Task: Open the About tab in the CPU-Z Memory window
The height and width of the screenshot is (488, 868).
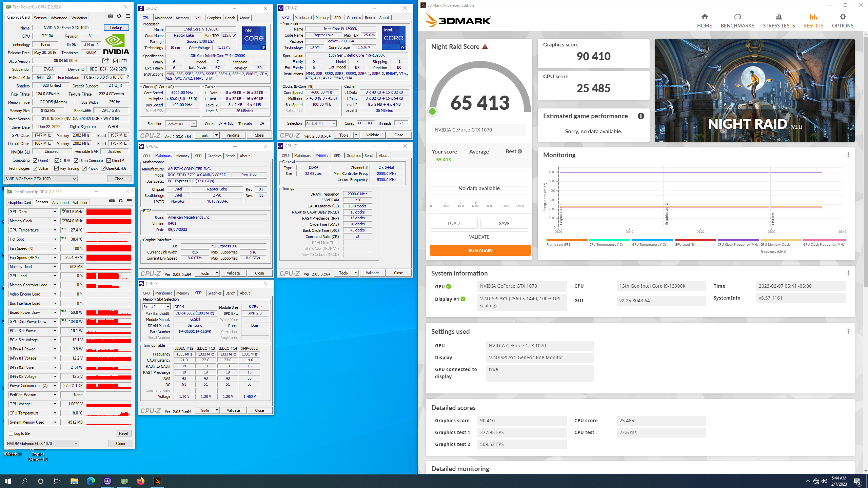Action: [384, 156]
